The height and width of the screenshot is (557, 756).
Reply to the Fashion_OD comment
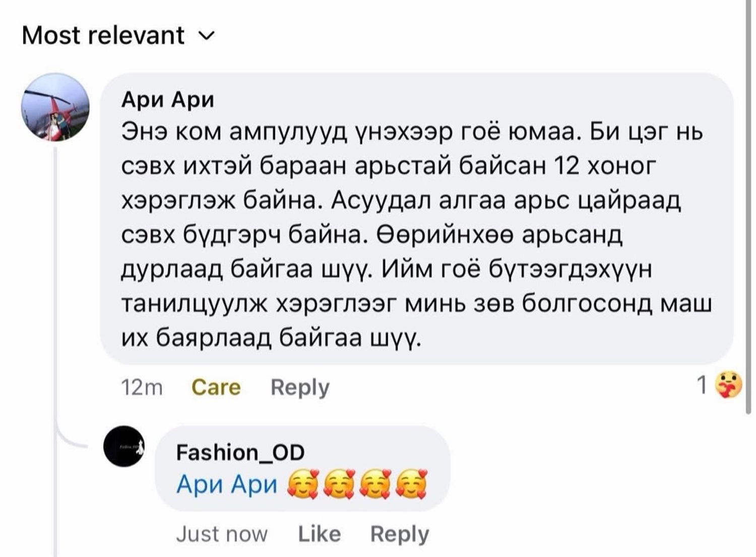[x=399, y=534]
